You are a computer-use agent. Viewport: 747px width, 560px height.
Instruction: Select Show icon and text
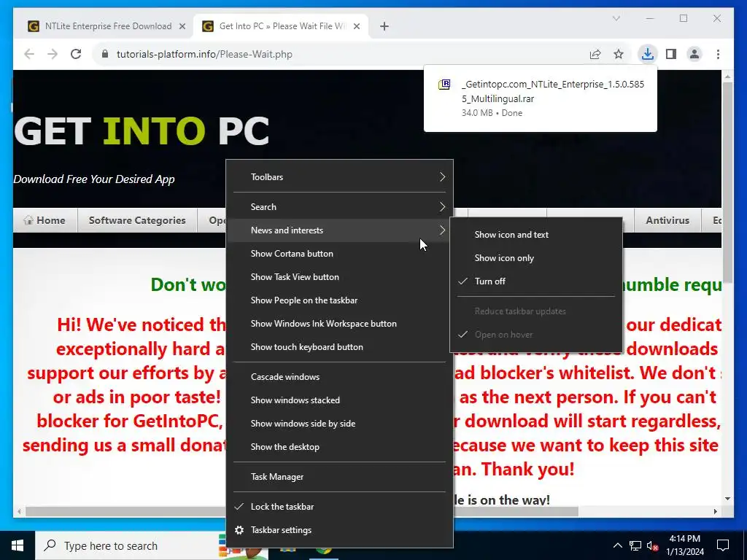click(x=536, y=234)
